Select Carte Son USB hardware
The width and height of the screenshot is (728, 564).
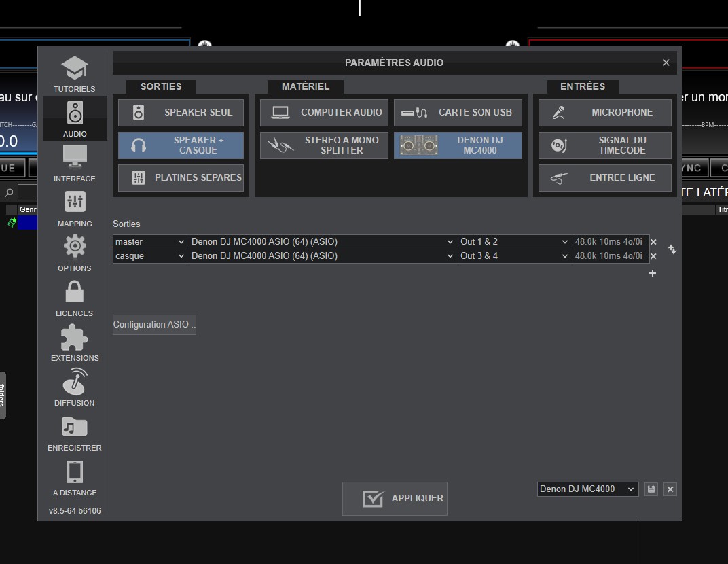pos(458,112)
